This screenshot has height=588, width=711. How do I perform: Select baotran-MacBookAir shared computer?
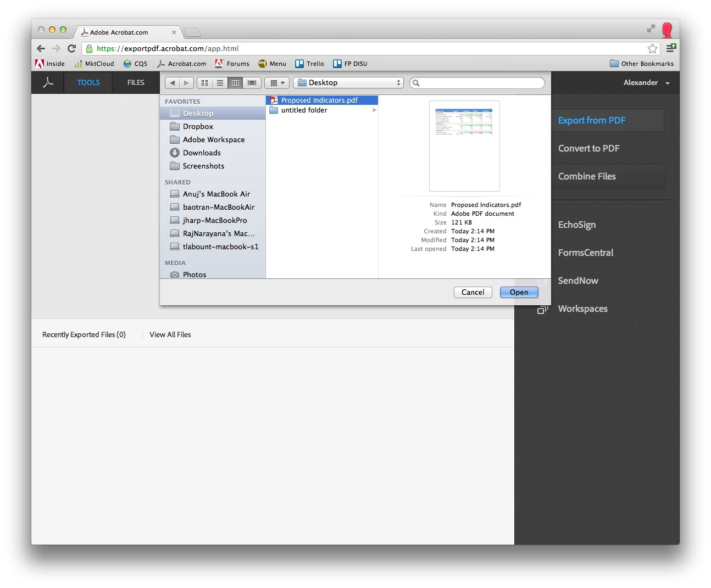click(213, 207)
